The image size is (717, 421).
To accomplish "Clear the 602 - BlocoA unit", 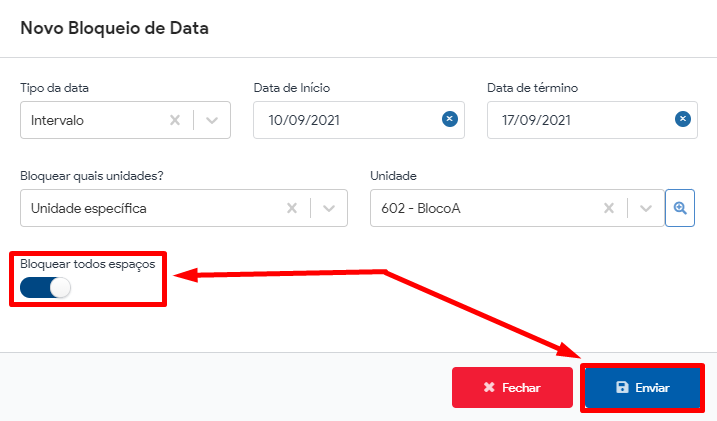I will [609, 208].
